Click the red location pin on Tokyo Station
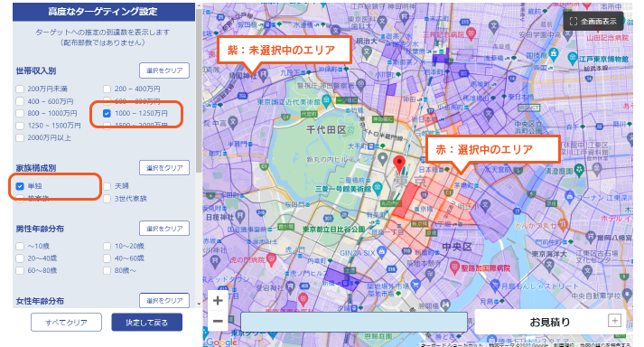The width and height of the screenshot is (644, 347). coord(399,164)
